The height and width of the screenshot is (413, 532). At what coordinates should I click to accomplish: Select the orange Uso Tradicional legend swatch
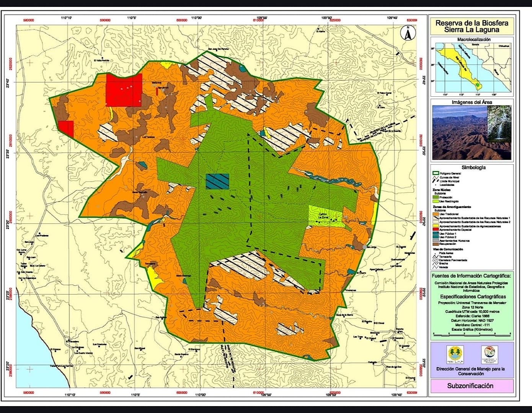tap(435, 214)
